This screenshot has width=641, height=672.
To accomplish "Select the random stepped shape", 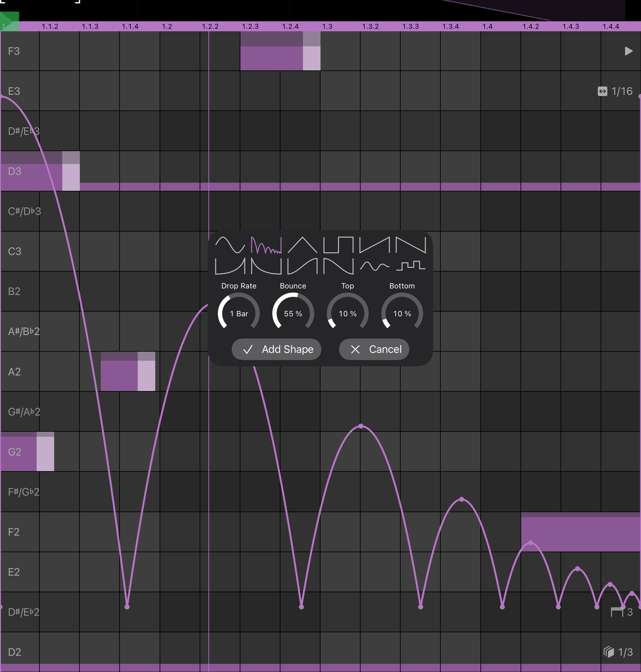I will [x=411, y=265].
